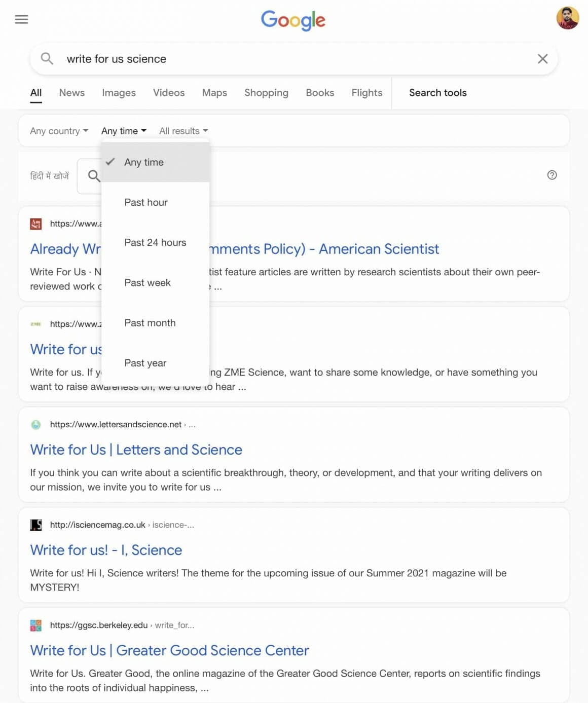588x703 pixels.
Task: Open the Google account profile avatar
Action: (x=567, y=18)
